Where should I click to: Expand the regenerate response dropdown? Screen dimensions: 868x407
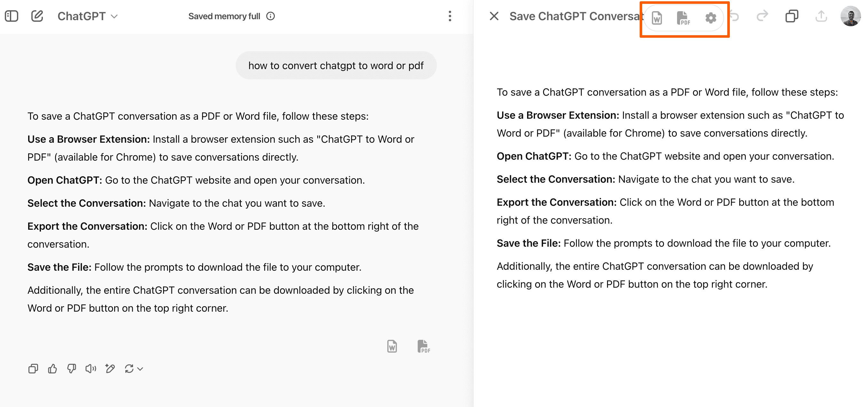pyautogui.click(x=140, y=369)
